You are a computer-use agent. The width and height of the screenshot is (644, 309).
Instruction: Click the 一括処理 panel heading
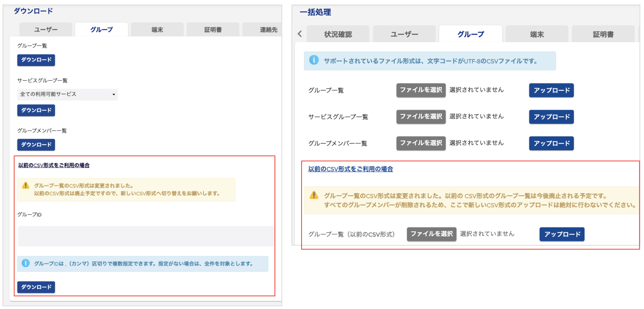click(315, 12)
